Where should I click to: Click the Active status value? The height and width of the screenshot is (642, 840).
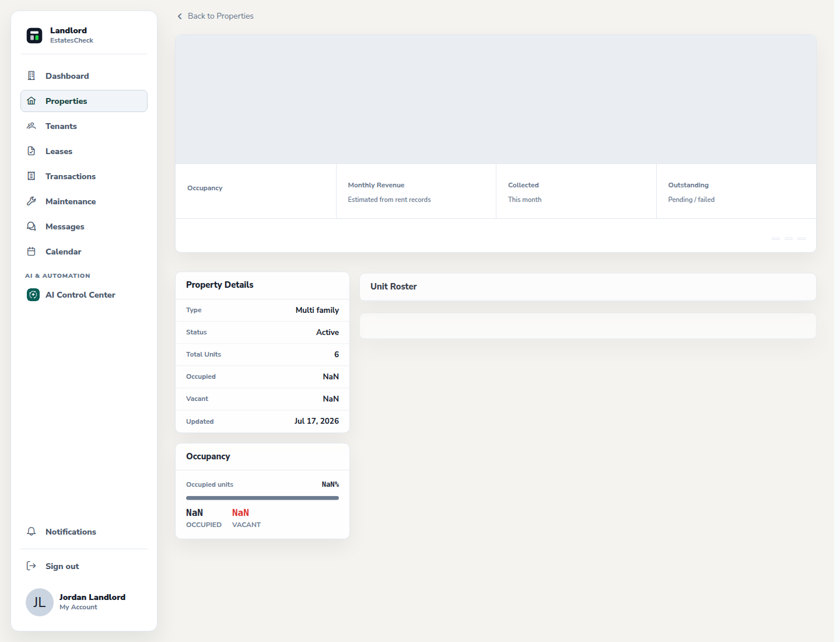[327, 332]
